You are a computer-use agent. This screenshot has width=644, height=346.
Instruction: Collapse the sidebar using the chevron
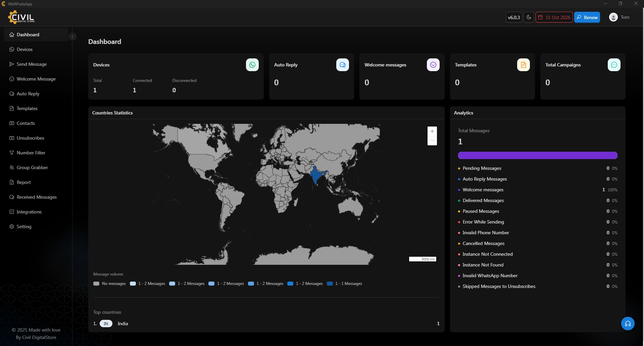point(72,37)
